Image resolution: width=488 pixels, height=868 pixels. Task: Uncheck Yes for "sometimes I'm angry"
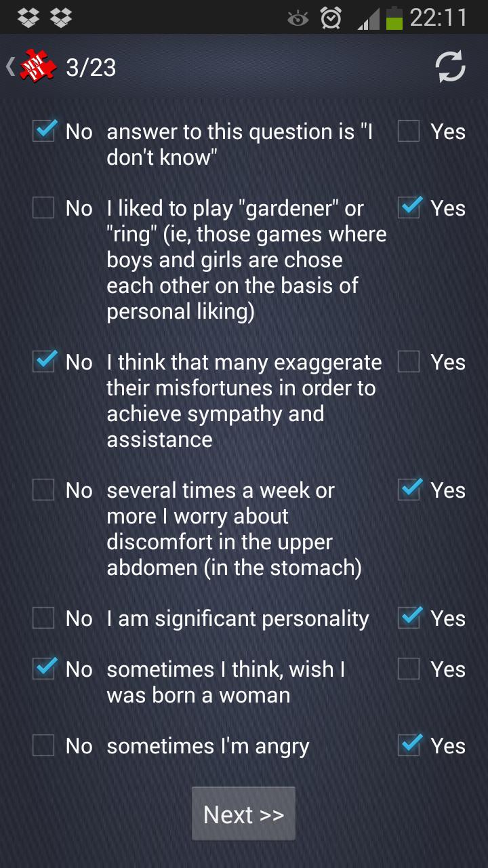pyautogui.click(x=409, y=745)
